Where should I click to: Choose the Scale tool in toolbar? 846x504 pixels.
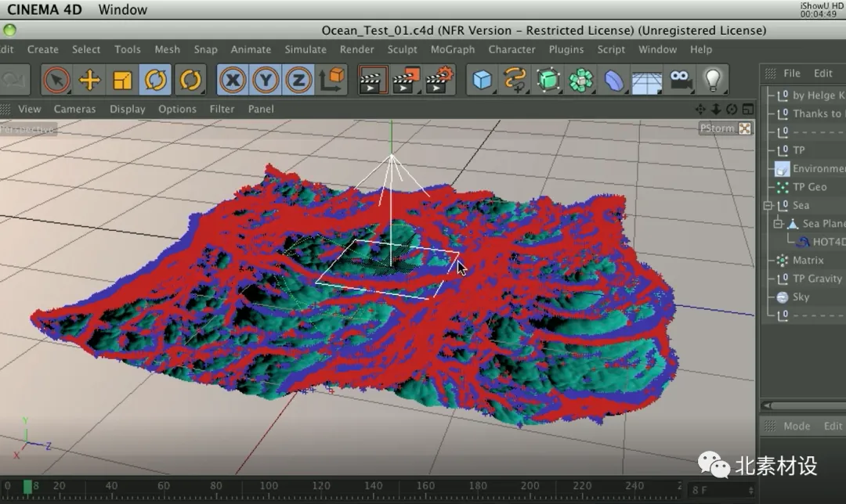coord(122,81)
